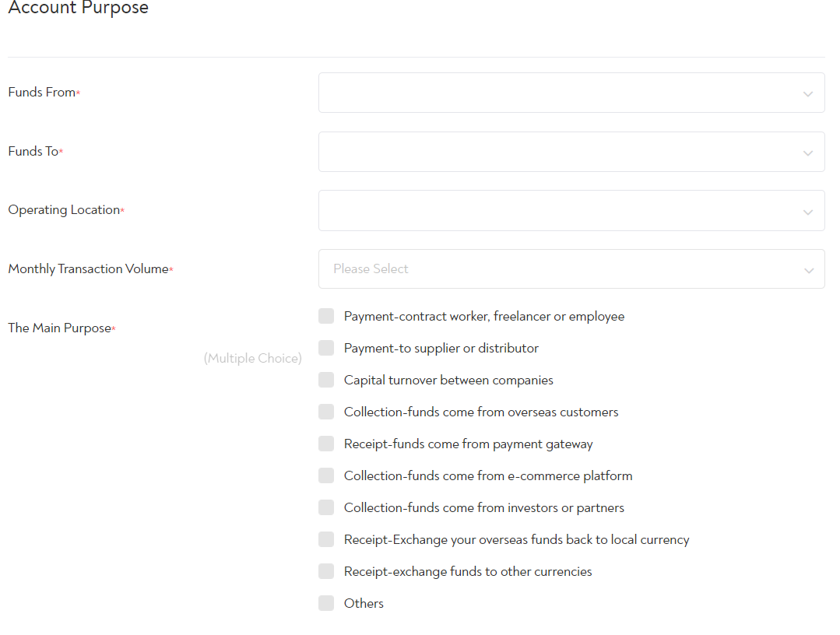Click the Funds From chevron arrow

coord(808,94)
